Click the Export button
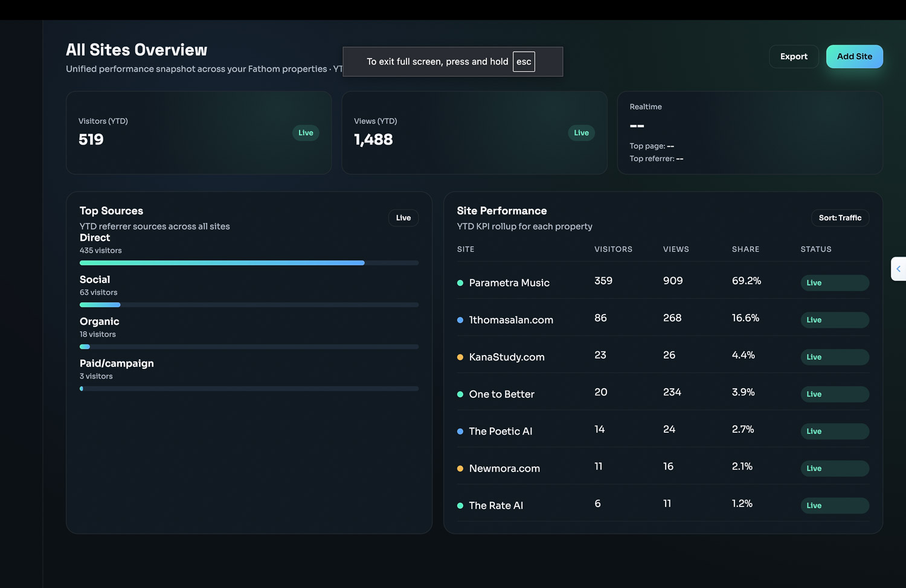 [794, 57]
